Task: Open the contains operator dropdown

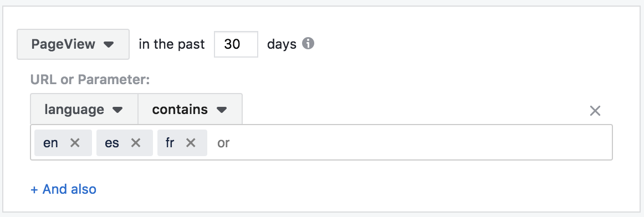Action: pyautogui.click(x=190, y=109)
